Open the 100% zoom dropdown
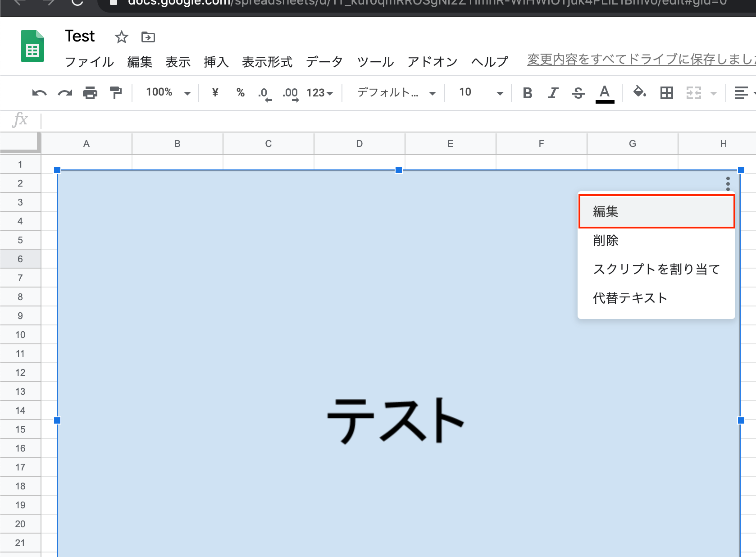 (168, 92)
